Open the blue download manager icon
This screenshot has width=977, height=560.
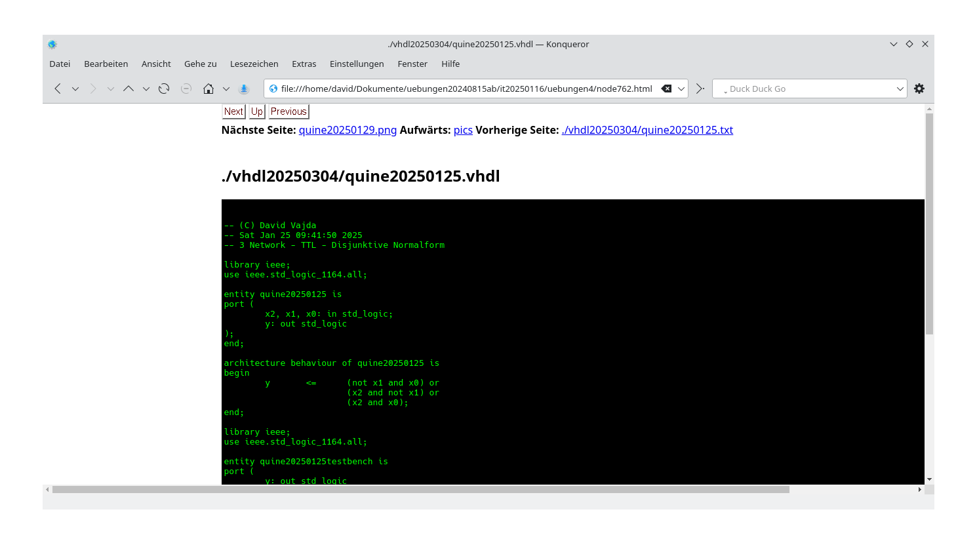(x=243, y=88)
